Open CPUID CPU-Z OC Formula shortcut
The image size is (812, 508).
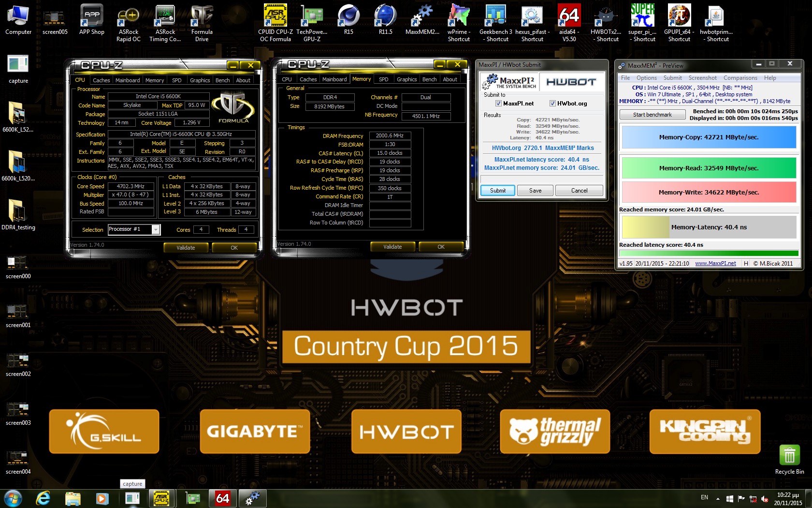(275, 23)
